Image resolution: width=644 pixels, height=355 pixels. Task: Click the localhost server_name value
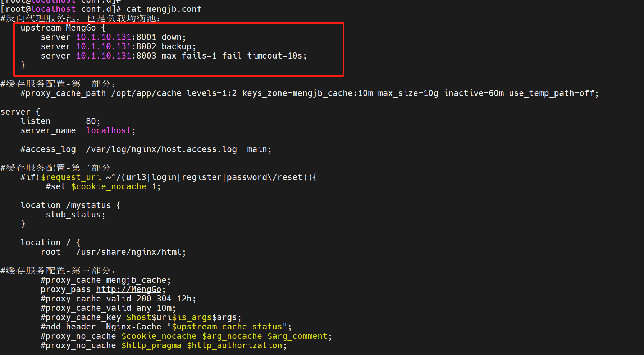click(109, 130)
